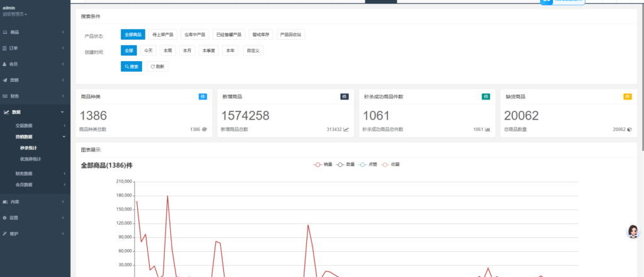Select the 全部商品 product status filter
The height and width of the screenshot is (277, 644).
tap(133, 35)
